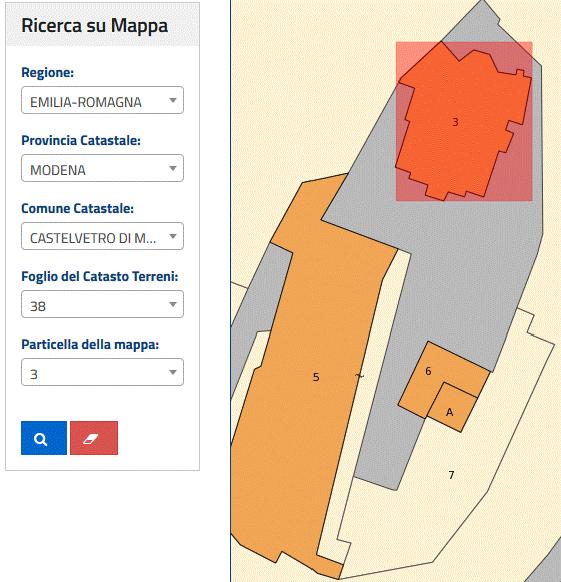Viewport: 561px width, 582px height.
Task: Click the arrow of the Foglio 38 combo box
Action: pos(173,304)
